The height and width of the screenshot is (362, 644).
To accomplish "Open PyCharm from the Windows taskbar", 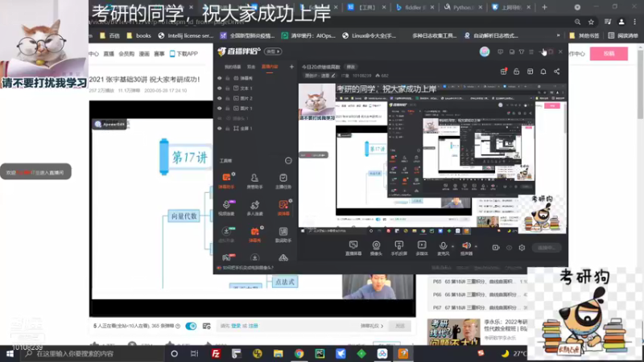I will click(x=320, y=353).
